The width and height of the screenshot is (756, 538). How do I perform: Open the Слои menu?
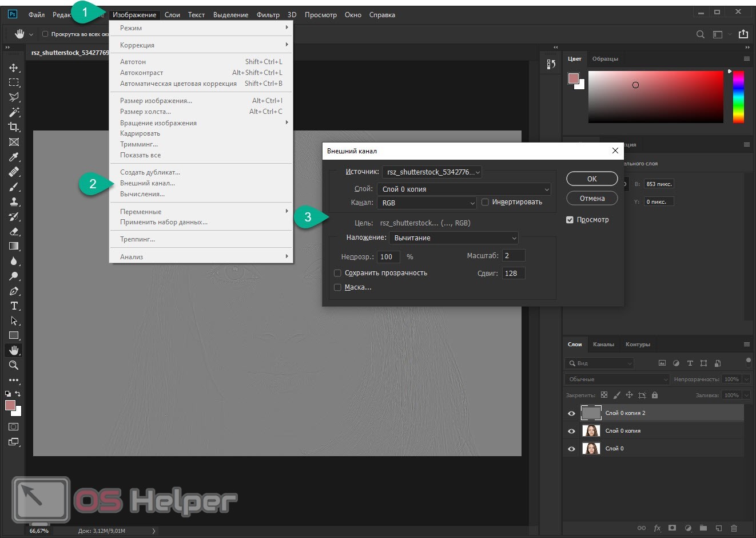pyautogui.click(x=172, y=15)
